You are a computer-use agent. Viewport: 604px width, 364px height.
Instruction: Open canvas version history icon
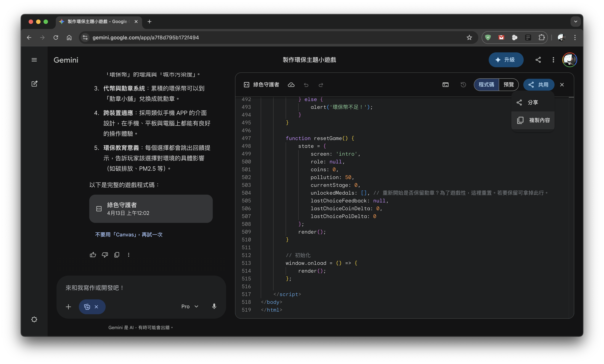(463, 85)
